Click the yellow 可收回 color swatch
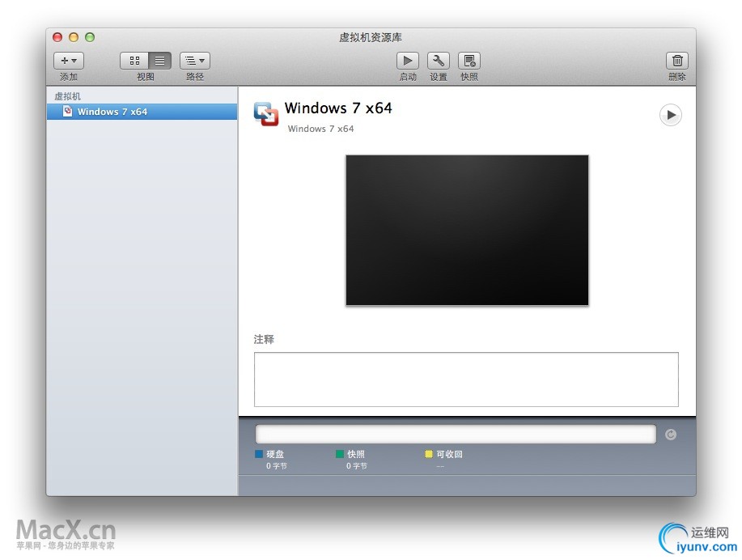The image size is (742, 560). tap(429, 454)
